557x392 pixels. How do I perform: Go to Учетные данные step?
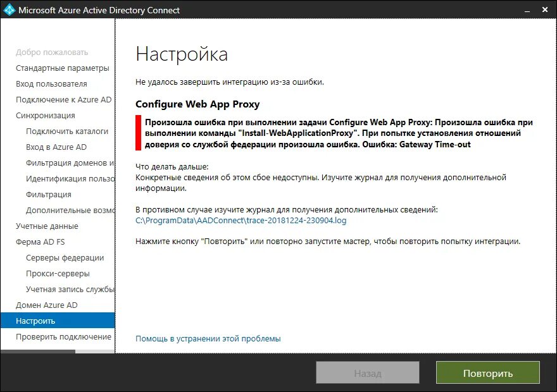47,226
